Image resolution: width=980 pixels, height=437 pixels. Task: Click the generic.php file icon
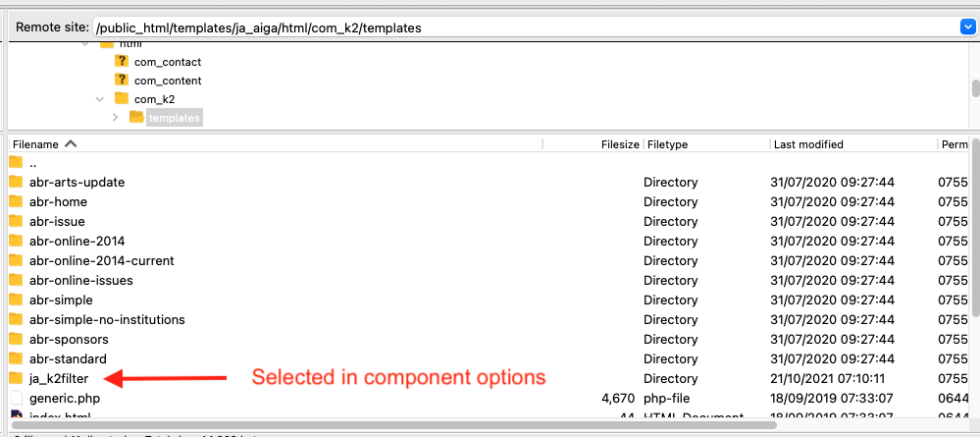pos(16,398)
